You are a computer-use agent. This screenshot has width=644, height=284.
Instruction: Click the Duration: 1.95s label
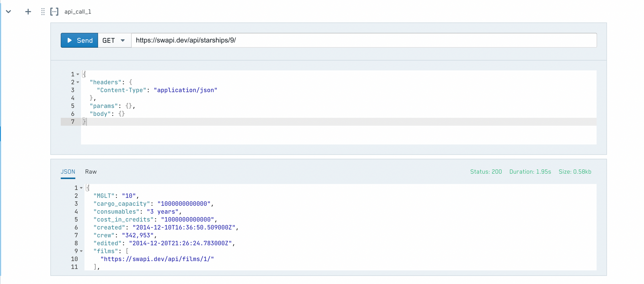click(530, 172)
